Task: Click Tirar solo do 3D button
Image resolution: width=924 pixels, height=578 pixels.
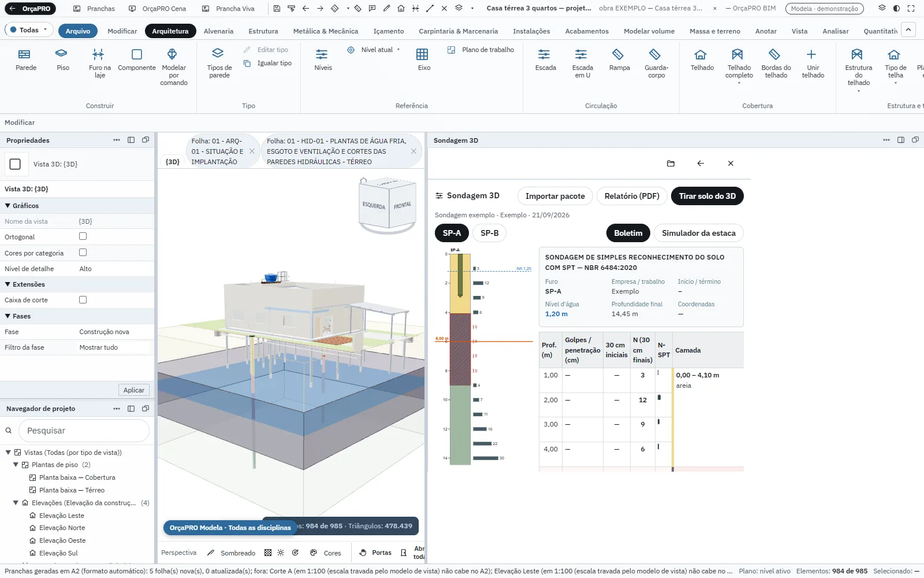Action: pyautogui.click(x=707, y=196)
